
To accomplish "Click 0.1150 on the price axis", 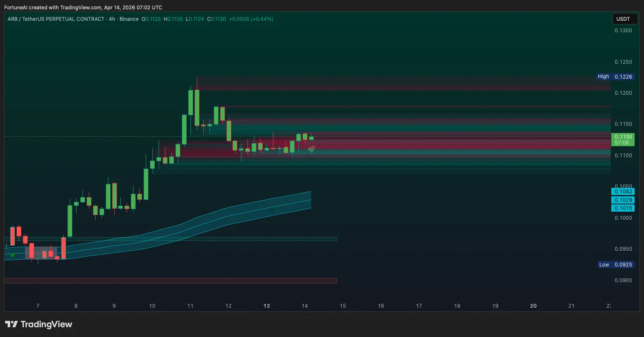I will click(623, 124).
